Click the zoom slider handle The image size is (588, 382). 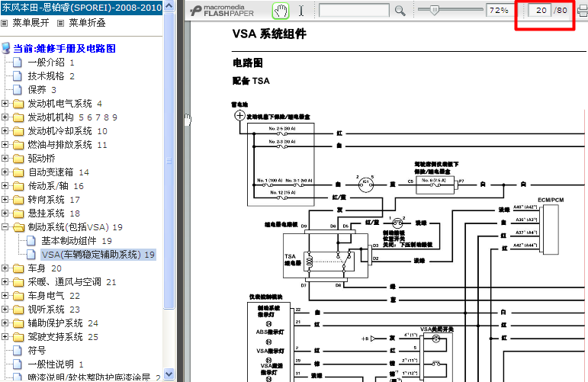(x=434, y=10)
